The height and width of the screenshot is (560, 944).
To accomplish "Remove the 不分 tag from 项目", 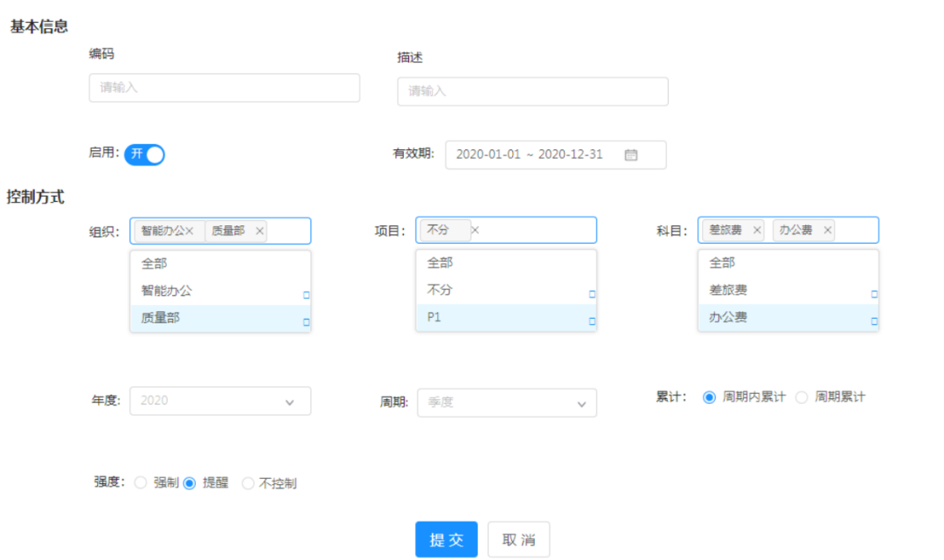I will (x=475, y=230).
